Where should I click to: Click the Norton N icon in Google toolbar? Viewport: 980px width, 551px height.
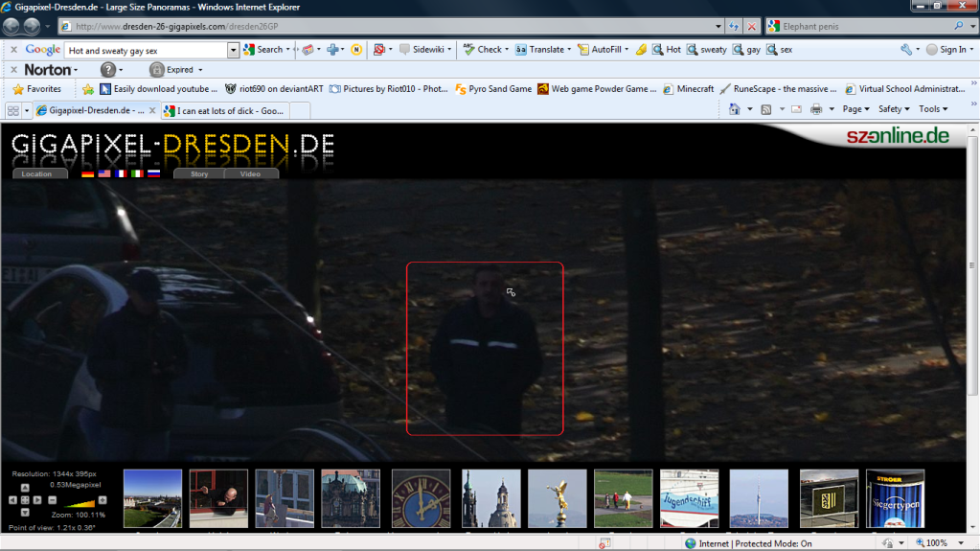tap(356, 50)
